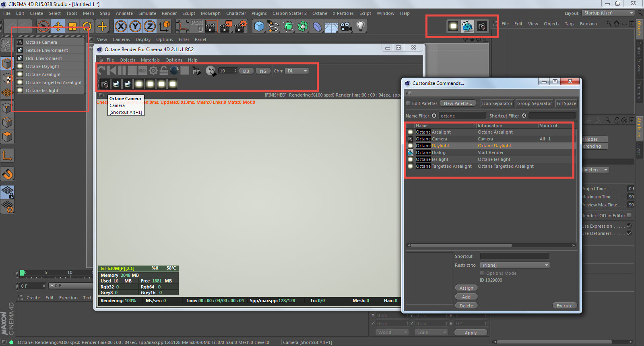Click the timeline playhead at frame 0
Screen dimensions: 644x346
tap(22, 273)
